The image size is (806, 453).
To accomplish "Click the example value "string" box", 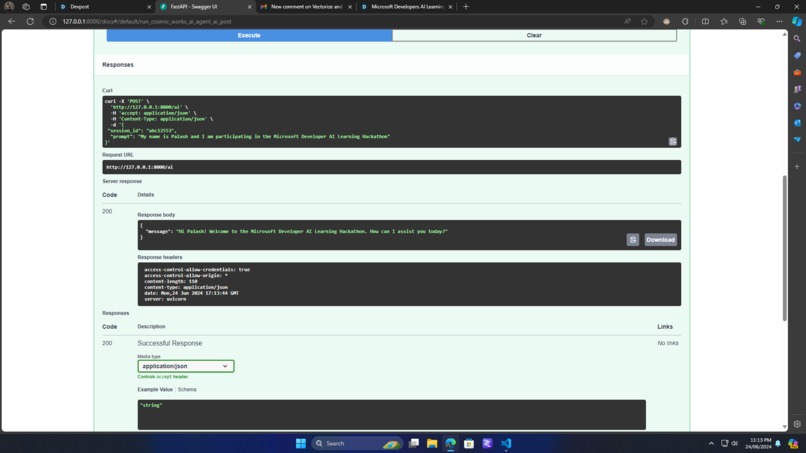I will click(x=392, y=414).
